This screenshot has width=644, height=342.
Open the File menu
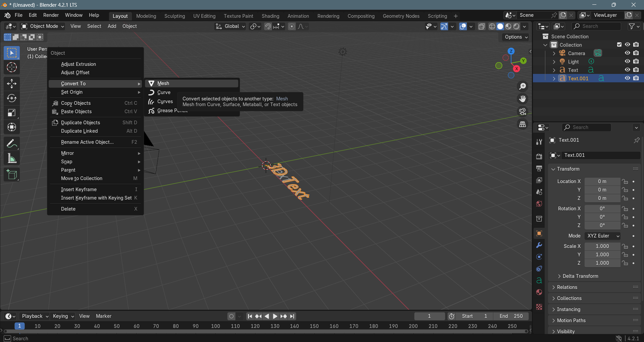[x=19, y=15]
